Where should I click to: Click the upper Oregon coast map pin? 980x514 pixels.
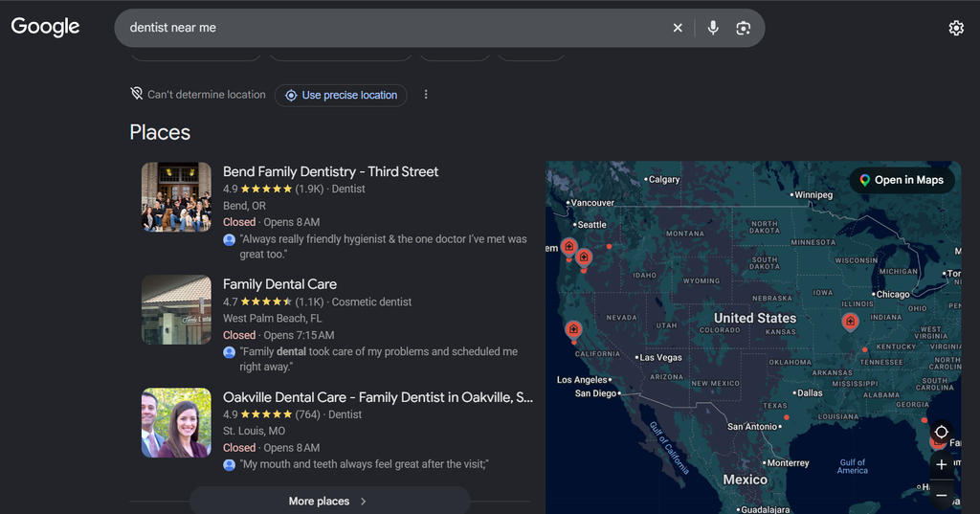pos(568,247)
